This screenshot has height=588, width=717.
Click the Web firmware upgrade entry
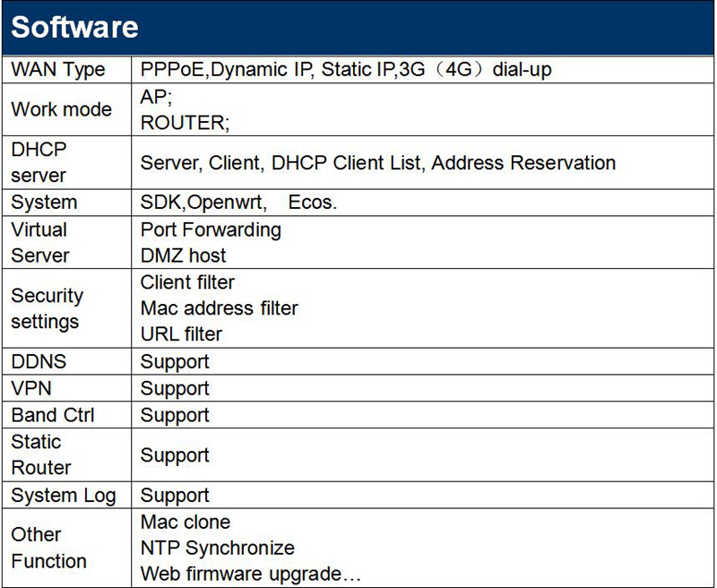(250, 574)
